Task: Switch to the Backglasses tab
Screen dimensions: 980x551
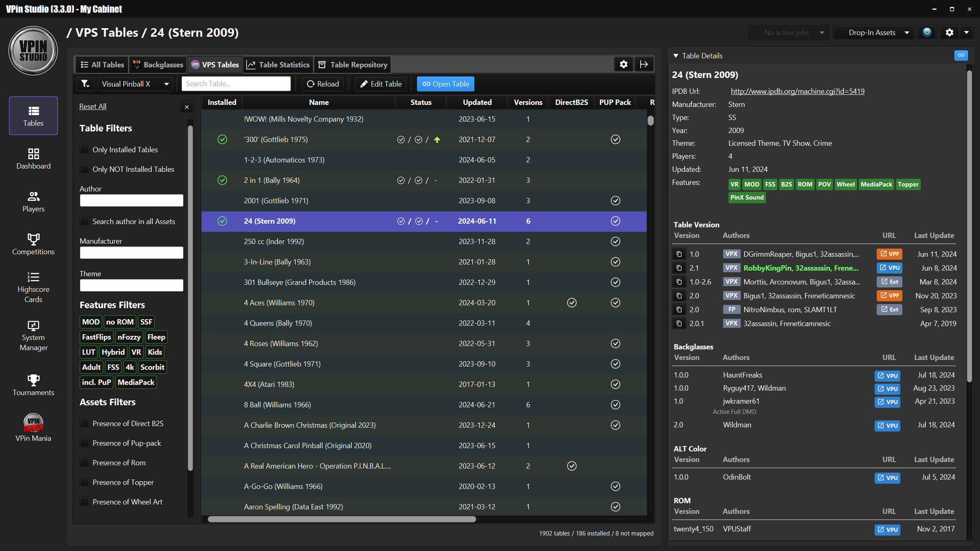Action: click(158, 64)
